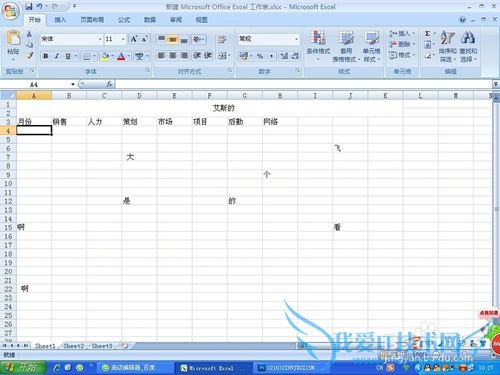Viewport: 500px width, 375px height.
Task: Open the Format cells dropdown
Action: (402, 55)
